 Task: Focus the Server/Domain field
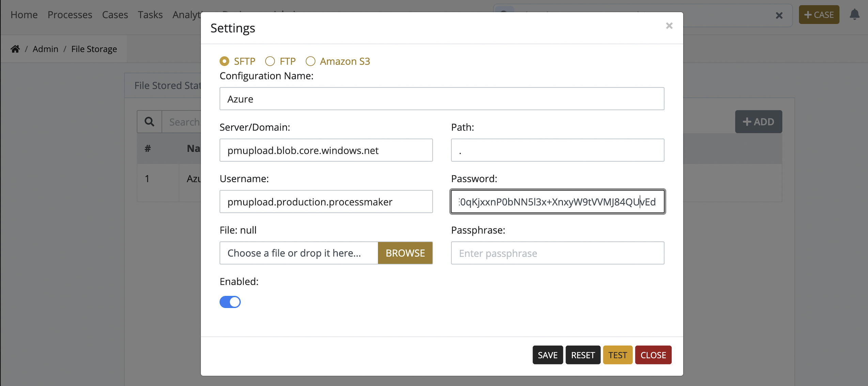[x=326, y=150]
